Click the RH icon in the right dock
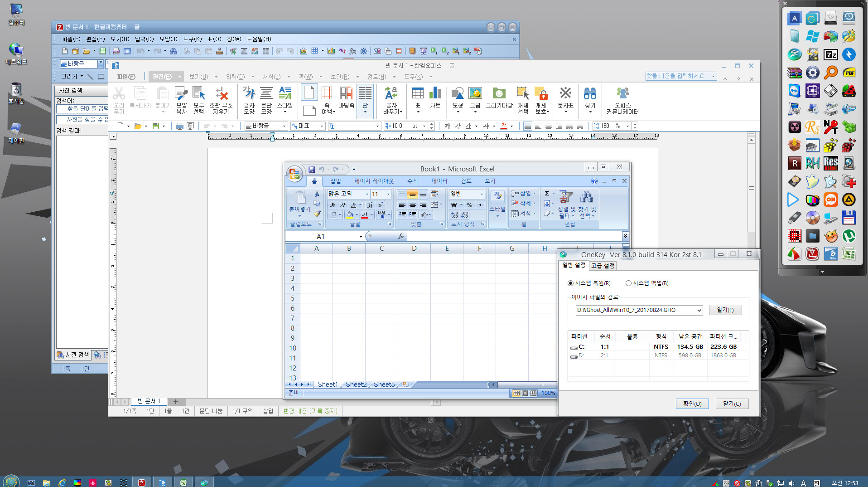This screenshot has height=487, width=868. pos(812,163)
